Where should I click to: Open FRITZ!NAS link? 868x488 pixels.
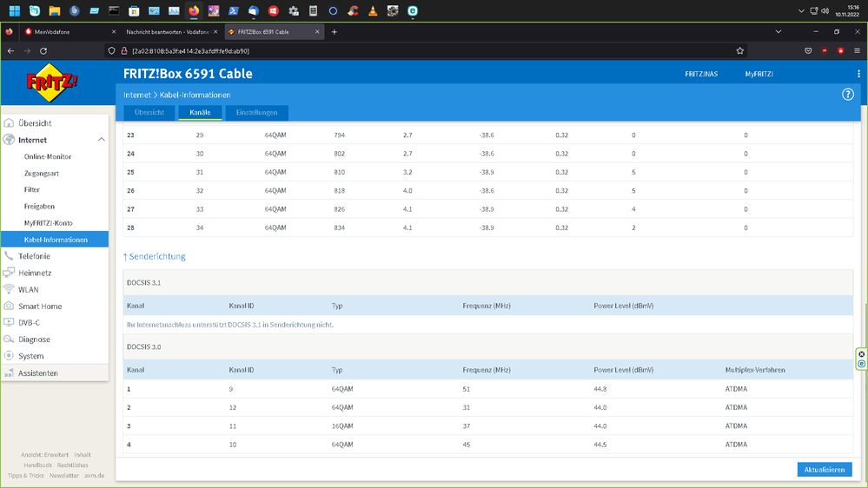701,74
